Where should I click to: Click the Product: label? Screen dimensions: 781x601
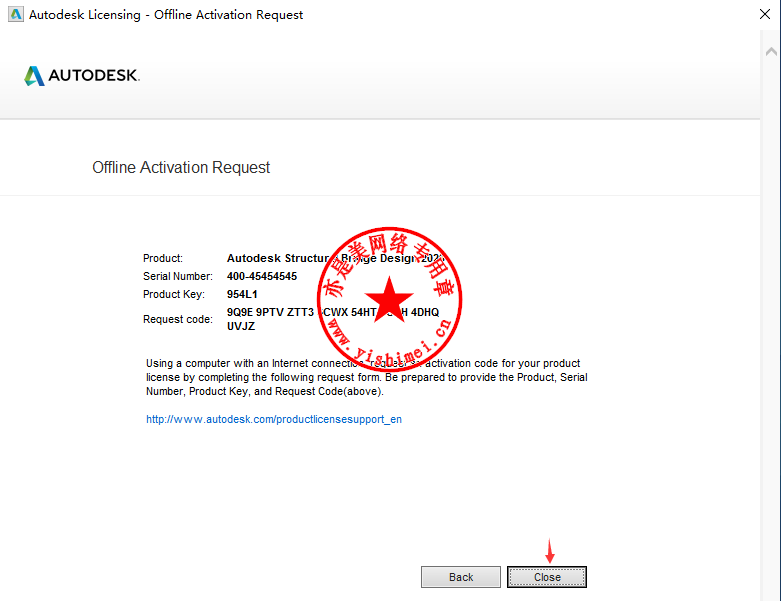click(x=163, y=258)
